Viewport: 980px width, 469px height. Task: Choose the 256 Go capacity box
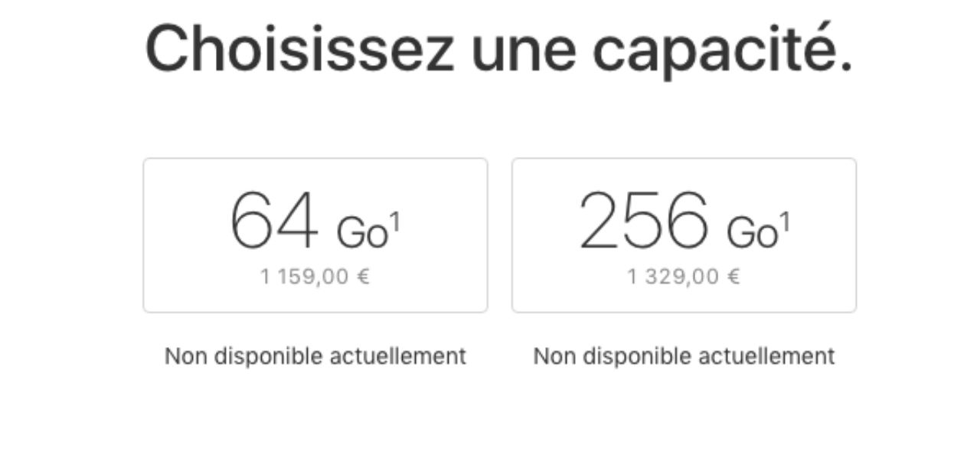684,235
